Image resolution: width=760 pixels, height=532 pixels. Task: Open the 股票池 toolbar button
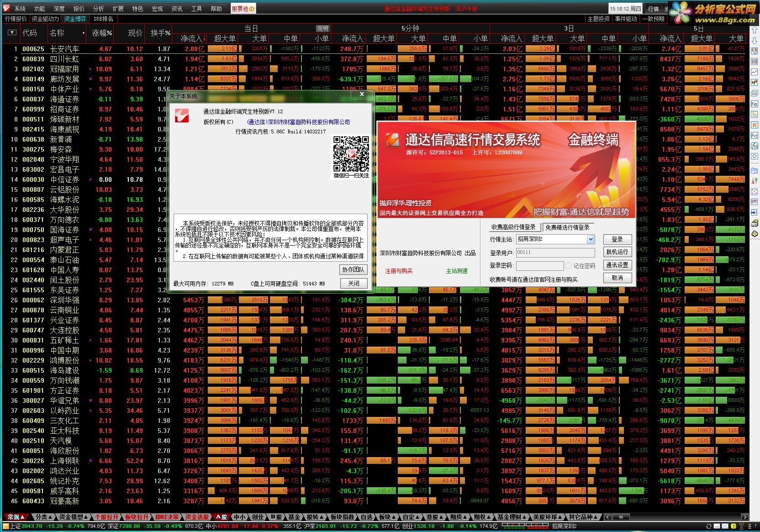point(243,9)
